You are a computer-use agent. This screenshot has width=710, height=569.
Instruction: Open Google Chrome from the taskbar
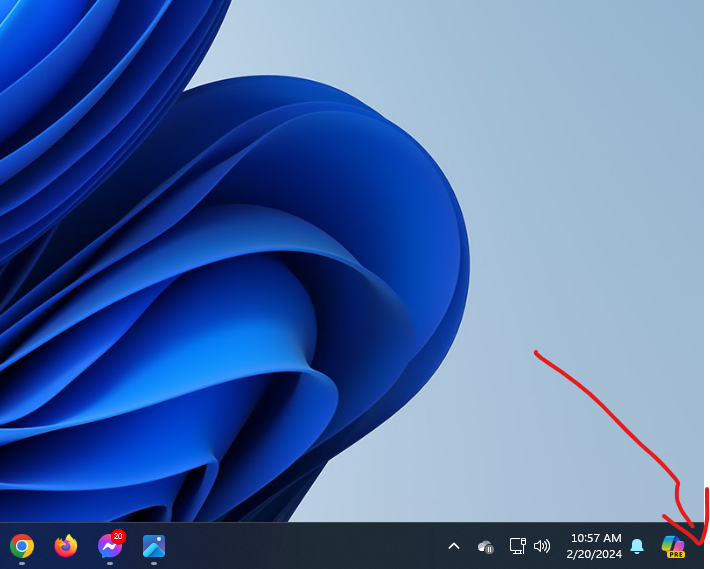pyautogui.click(x=22, y=546)
